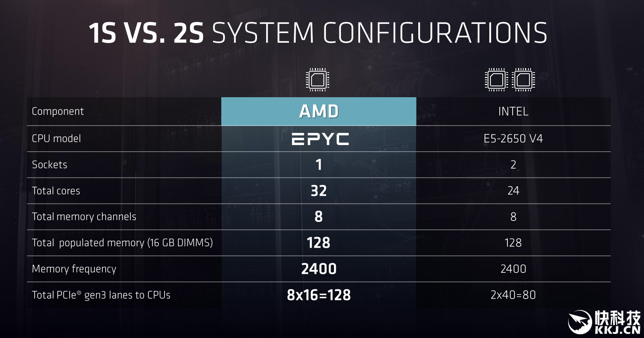The width and height of the screenshot is (644, 338).
Task: Click the single CPU chip icon above AMD
Action: [x=317, y=80]
